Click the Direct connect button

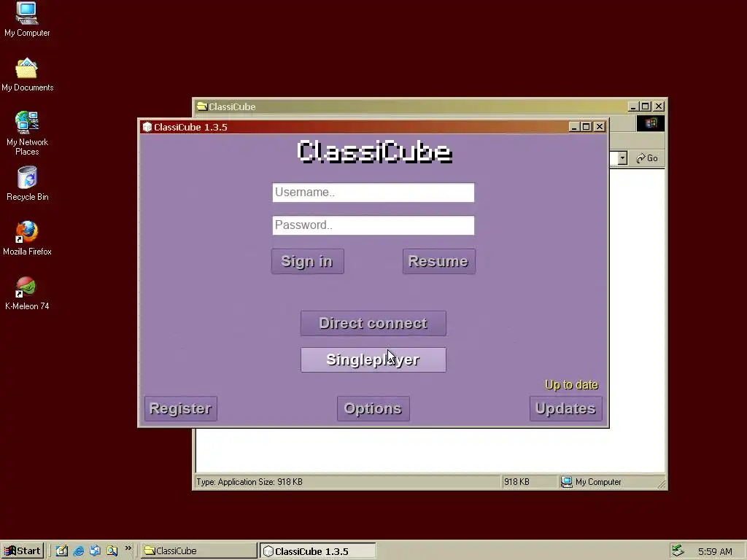click(373, 323)
